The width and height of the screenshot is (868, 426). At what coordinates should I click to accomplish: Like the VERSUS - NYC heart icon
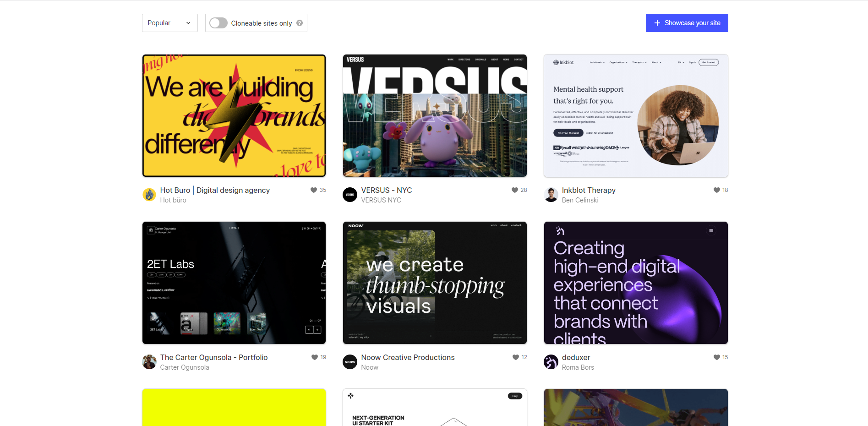[x=515, y=190]
